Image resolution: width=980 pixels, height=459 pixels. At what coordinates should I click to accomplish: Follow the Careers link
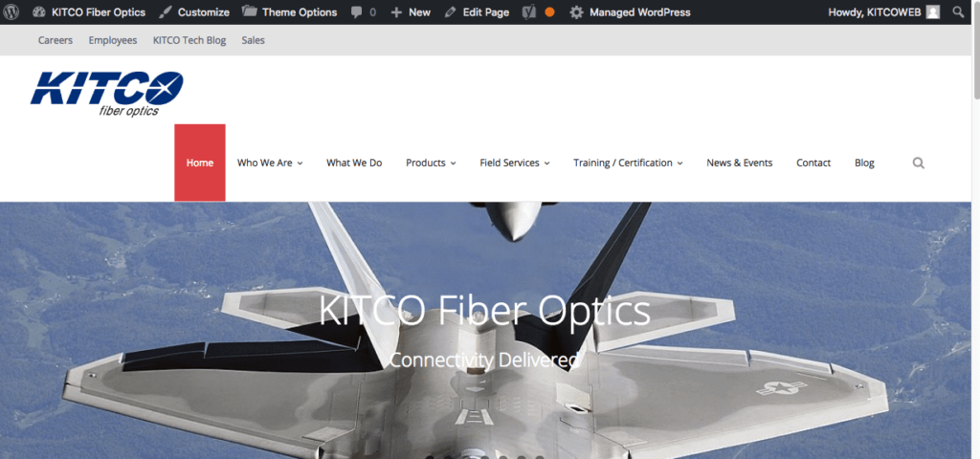point(55,40)
